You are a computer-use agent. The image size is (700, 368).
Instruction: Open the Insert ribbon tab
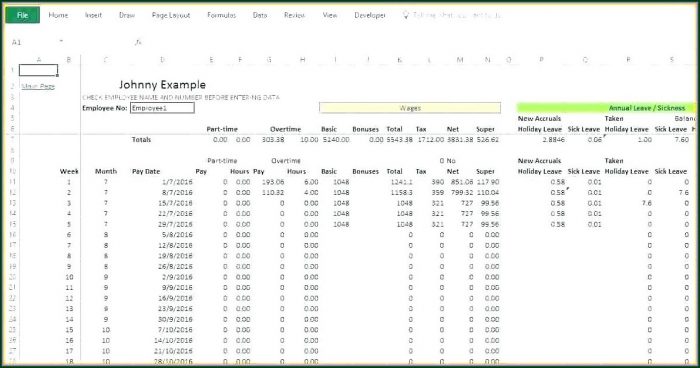(93, 15)
